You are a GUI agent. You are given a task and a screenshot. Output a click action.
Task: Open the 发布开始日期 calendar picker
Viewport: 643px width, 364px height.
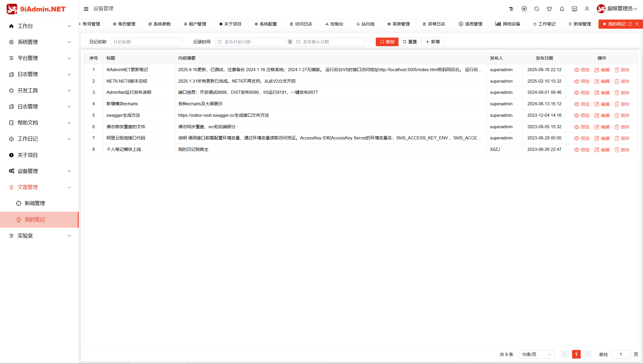tap(251, 42)
